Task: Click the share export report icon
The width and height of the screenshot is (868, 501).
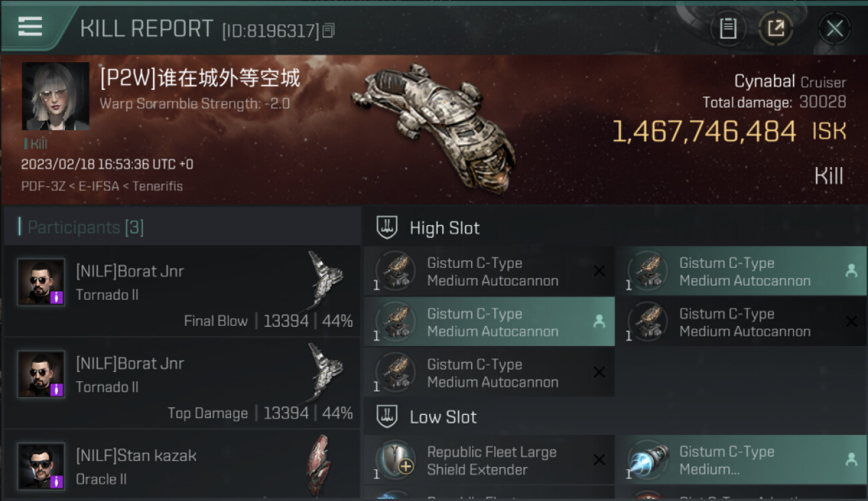Action: 775,28
